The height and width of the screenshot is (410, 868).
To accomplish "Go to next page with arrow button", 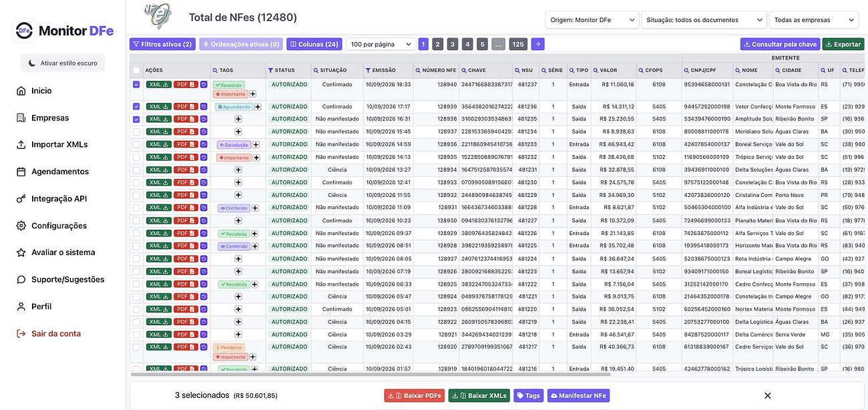I will 537,44.
